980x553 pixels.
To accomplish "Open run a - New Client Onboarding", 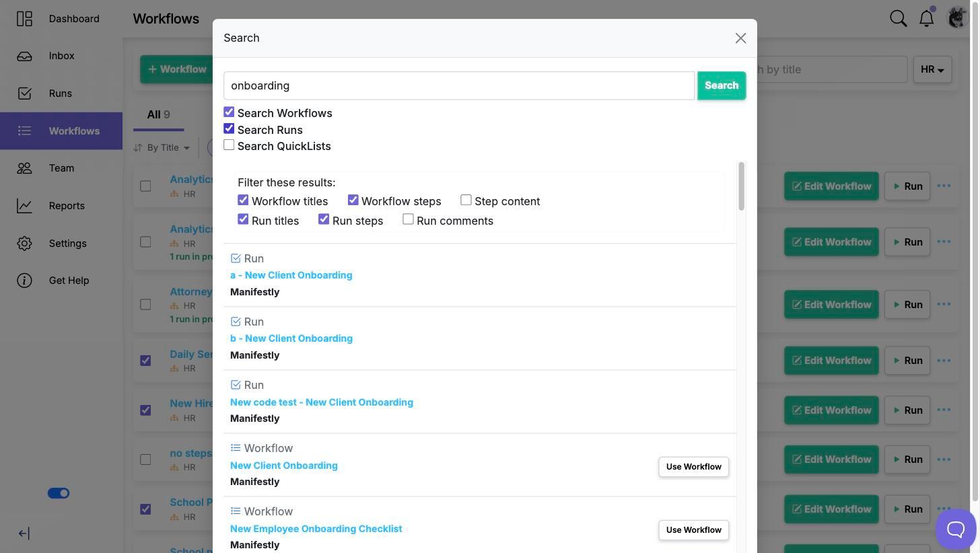I will coord(291,275).
